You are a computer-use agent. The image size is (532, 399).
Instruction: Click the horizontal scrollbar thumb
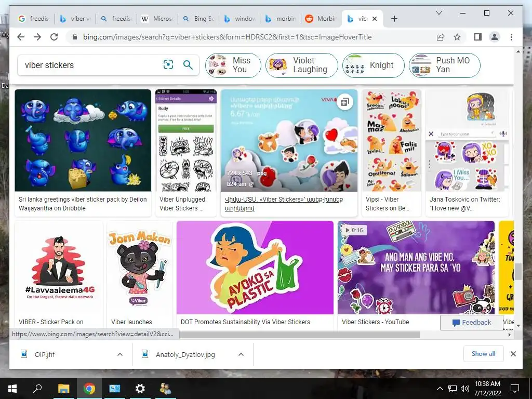pyautogui.click(x=299, y=335)
